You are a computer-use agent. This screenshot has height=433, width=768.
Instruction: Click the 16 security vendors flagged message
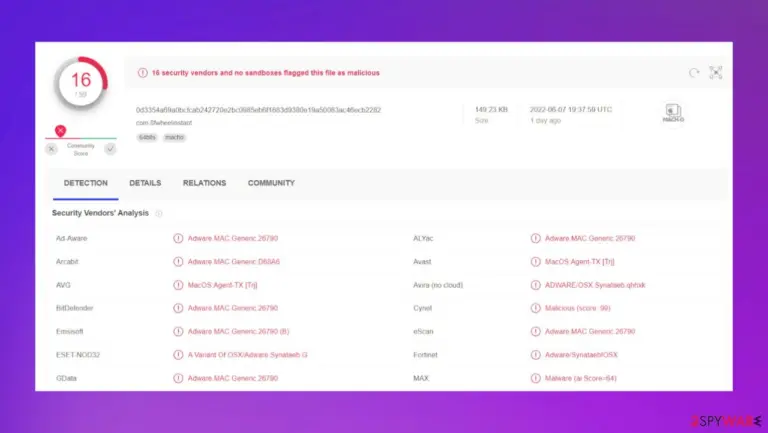[265, 72]
